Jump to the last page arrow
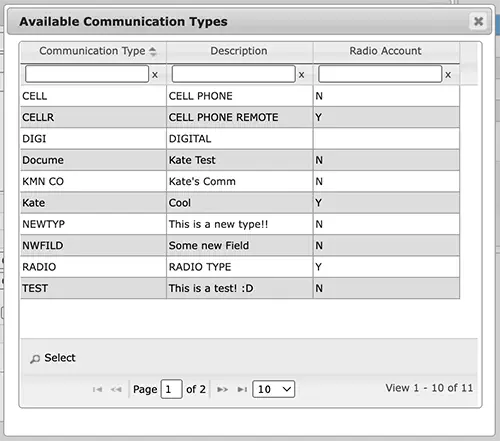The height and width of the screenshot is (441, 500). (x=242, y=389)
